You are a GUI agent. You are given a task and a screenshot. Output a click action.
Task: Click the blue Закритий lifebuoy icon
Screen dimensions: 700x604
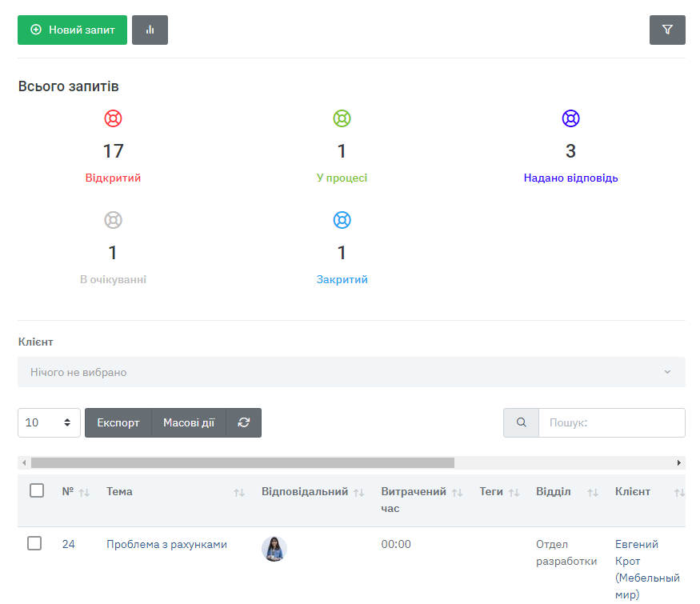pyautogui.click(x=342, y=220)
